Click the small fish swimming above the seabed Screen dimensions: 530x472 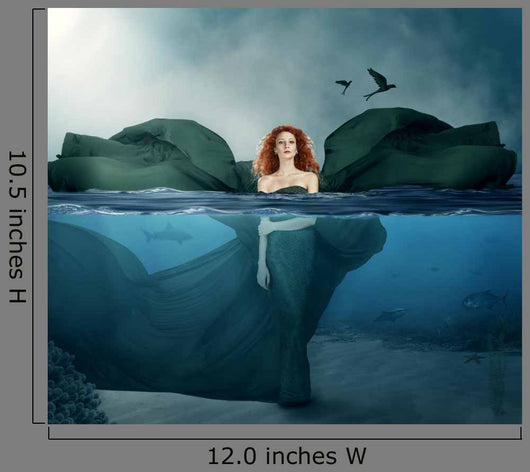tap(391, 315)
